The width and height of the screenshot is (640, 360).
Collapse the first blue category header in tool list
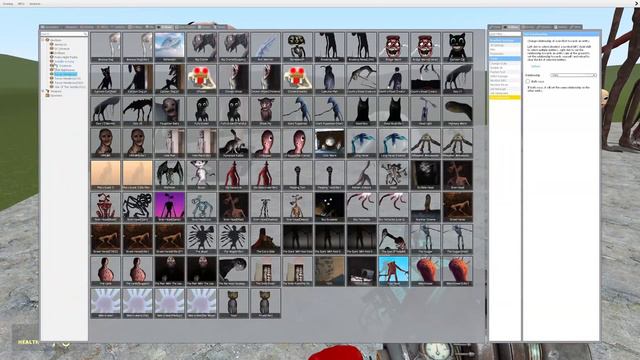[505, 40]
